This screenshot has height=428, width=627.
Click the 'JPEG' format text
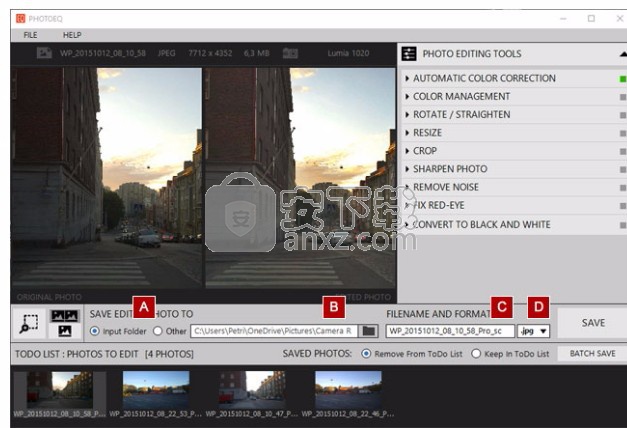166,53
